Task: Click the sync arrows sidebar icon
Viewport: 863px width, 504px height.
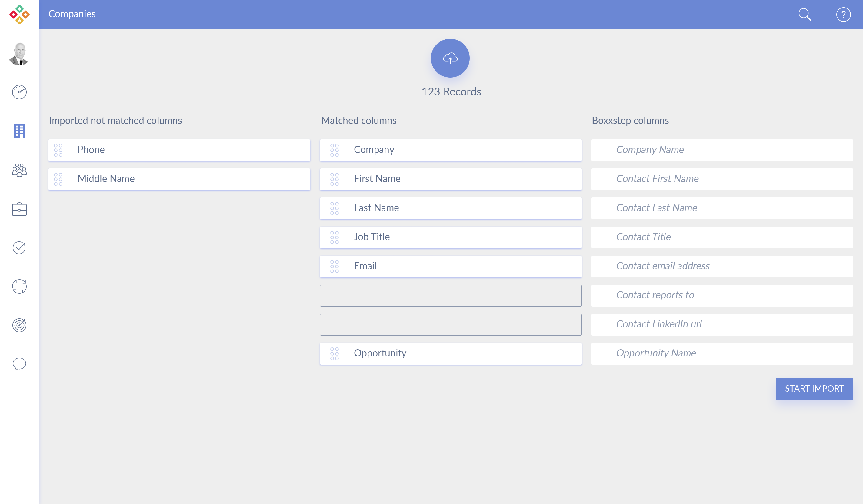Action: [19, 286]
